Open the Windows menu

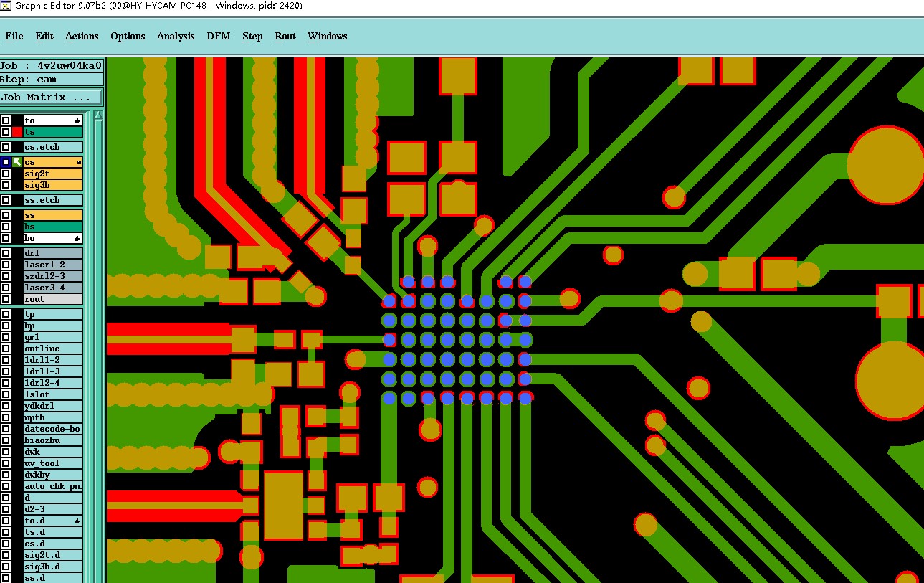pyautogui.click(x=328, y=36)
